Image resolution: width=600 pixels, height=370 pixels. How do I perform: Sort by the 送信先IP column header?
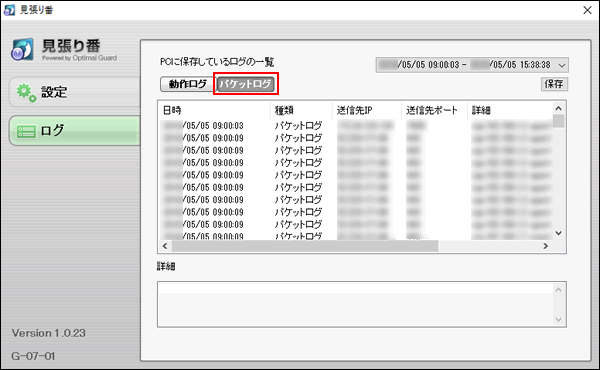click(x=367, y=110)
